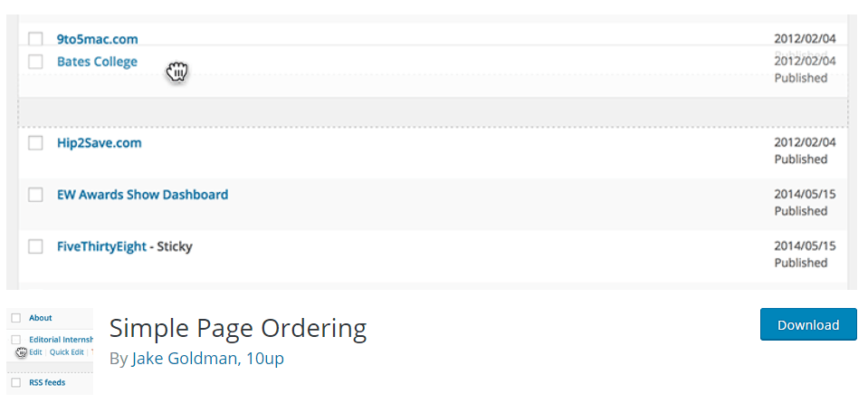The image size is (868, 404).
Task: Visit the Jake Goldman, 10up author link
Action: 207,359
